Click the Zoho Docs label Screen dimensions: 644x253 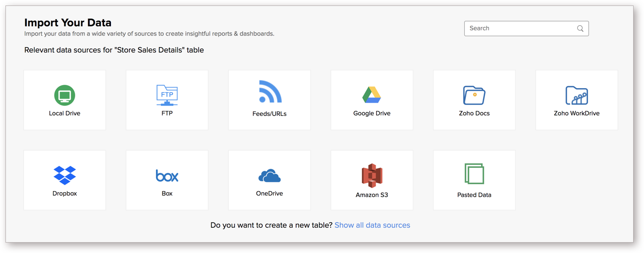[x=474, y=113]
